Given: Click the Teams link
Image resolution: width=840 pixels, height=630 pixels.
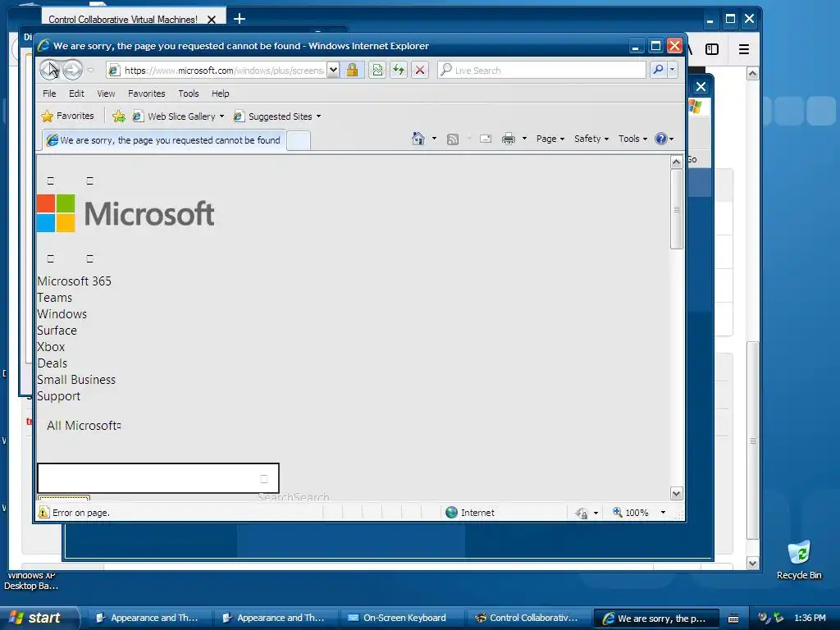Looking at the screenshot, I should click(x=55, y=297).
